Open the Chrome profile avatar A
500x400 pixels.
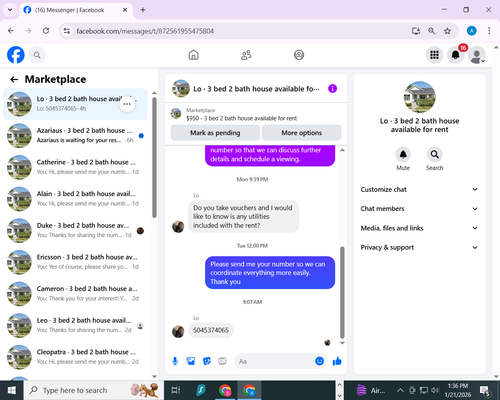[471, 31]
